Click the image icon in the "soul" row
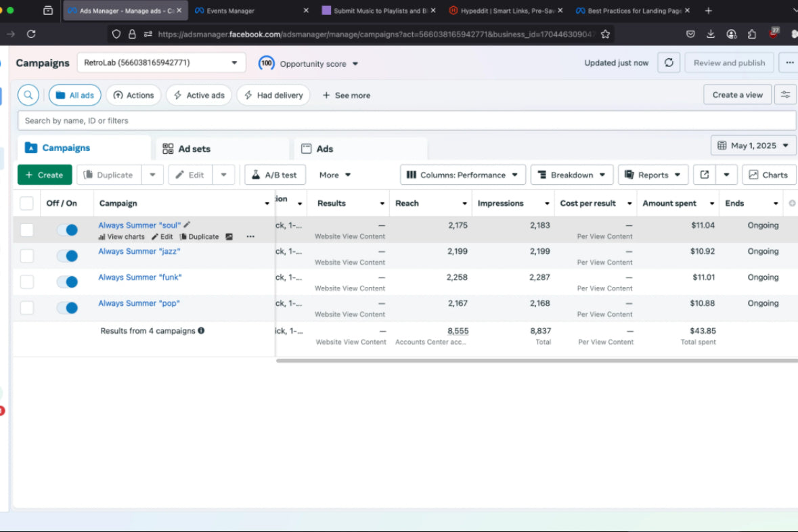798x532 pixels. (x=229, y=237)
